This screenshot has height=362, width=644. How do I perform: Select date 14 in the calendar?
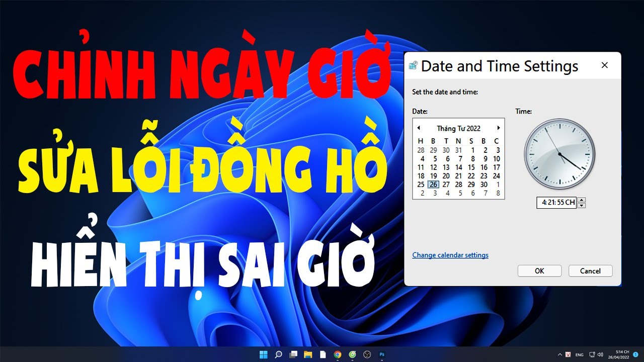(459, 167)
